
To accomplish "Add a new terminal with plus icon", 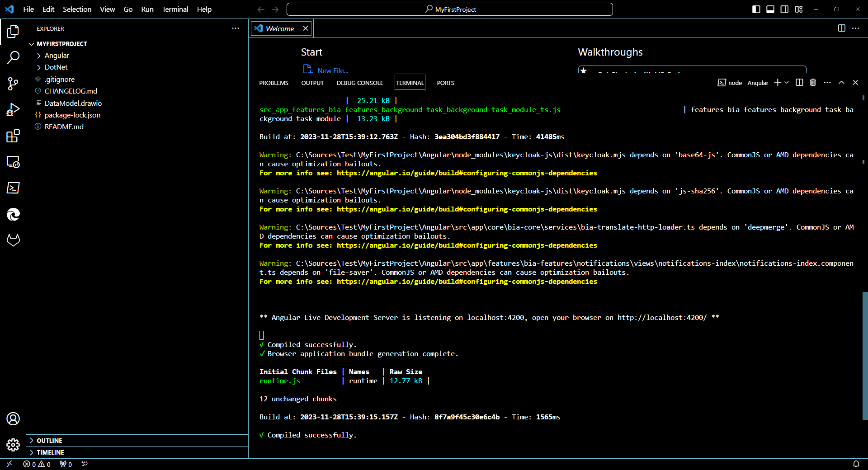I will pos(778,83).
